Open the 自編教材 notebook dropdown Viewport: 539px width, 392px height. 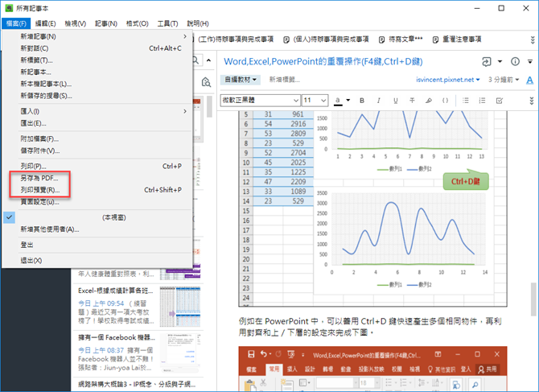pyautogui.click(x=241, y=80)
